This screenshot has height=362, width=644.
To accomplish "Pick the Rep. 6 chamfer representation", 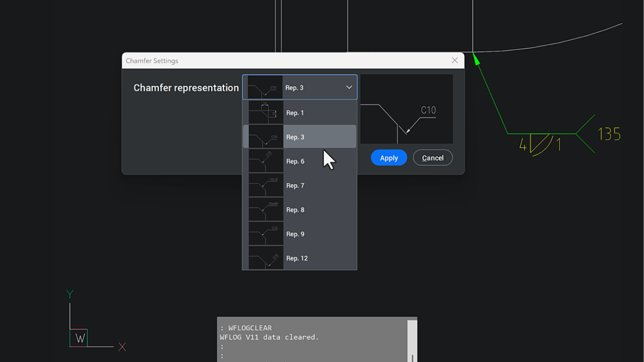I will point(300,161).
